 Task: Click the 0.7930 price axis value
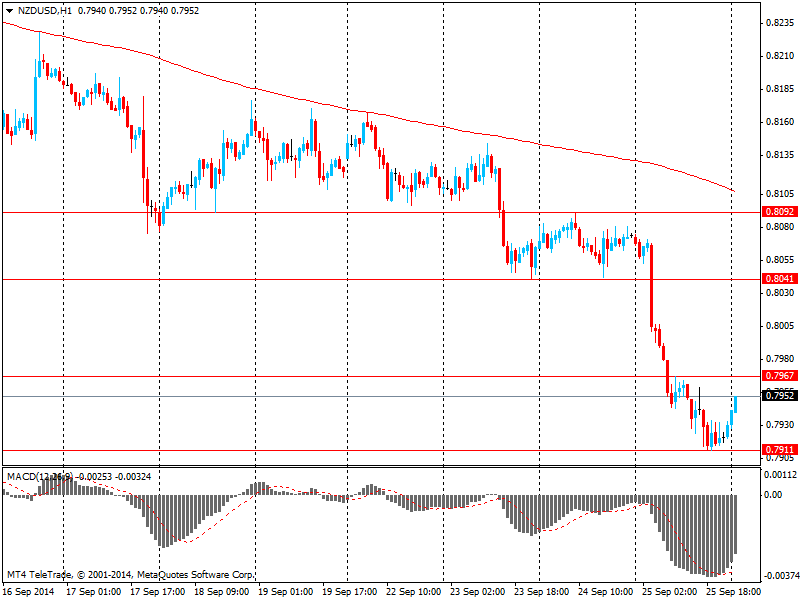tap(781, 424)
